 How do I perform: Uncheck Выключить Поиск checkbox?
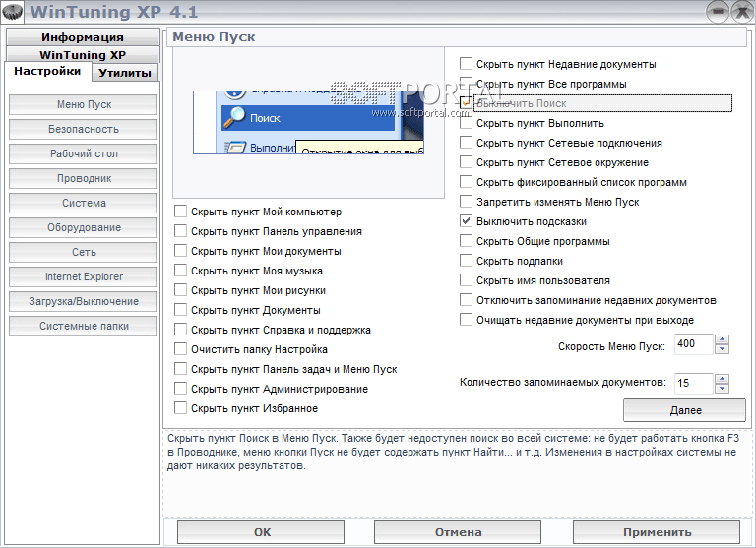466,103
